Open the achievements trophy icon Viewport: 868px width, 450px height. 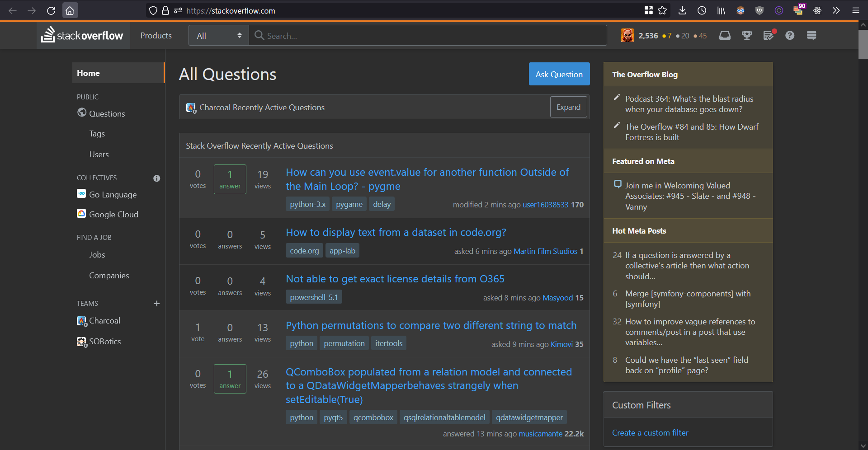[x=747, y=35]
